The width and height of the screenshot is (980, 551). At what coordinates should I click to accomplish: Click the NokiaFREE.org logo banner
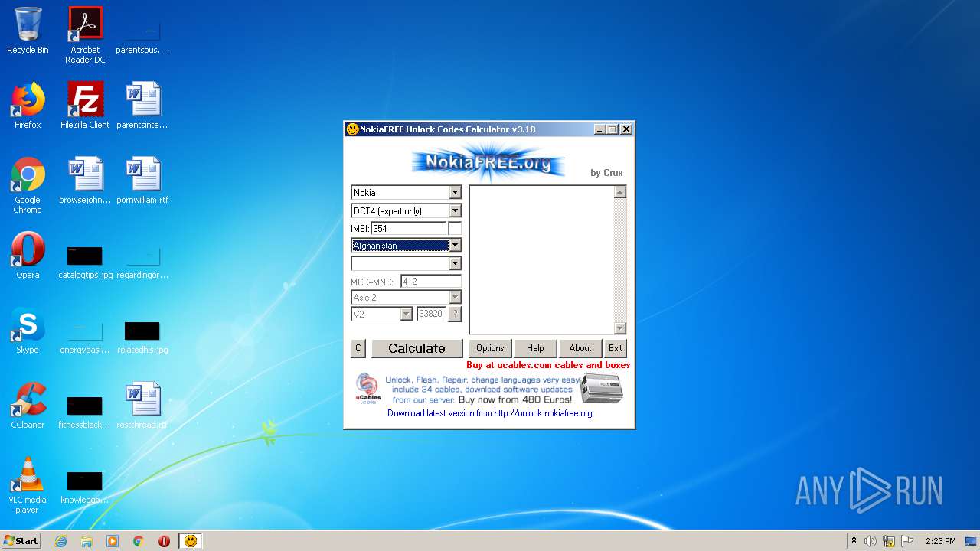488,162
